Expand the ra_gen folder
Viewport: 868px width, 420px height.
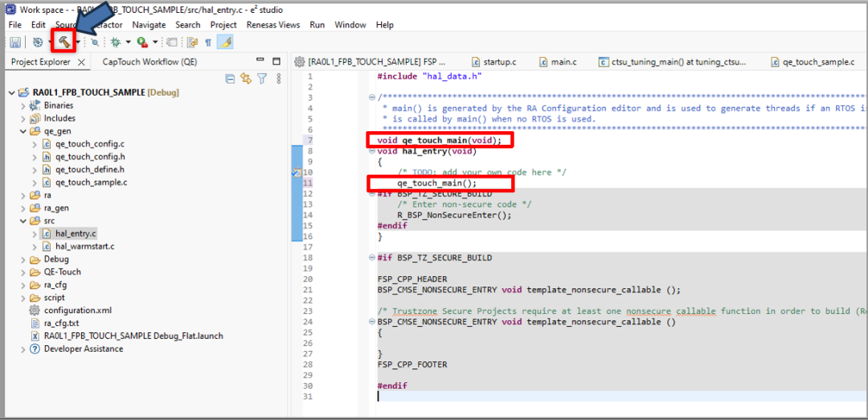click(x=23, y=208)
